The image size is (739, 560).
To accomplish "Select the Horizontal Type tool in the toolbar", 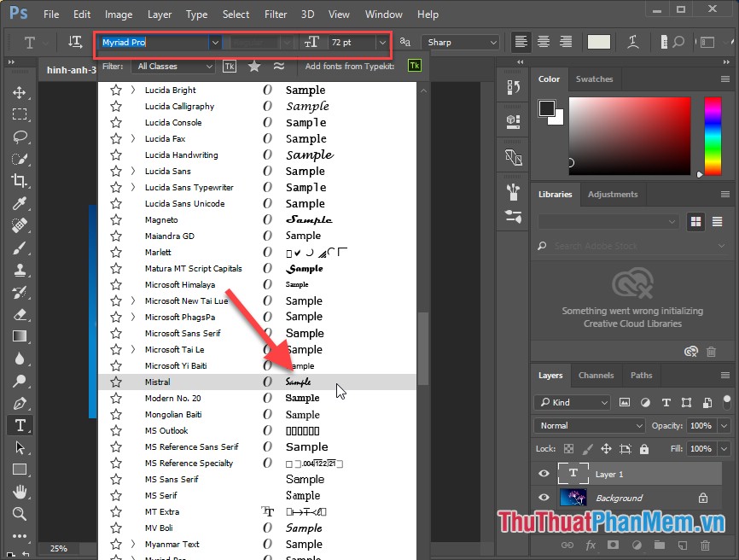I will coord(20,424).
